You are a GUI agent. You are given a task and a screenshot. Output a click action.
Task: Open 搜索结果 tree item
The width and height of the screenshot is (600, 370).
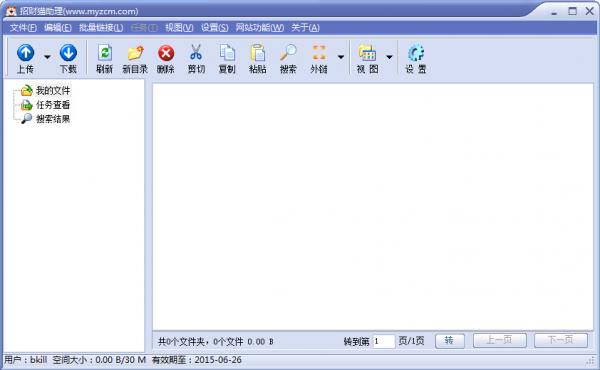pos(53,119)
